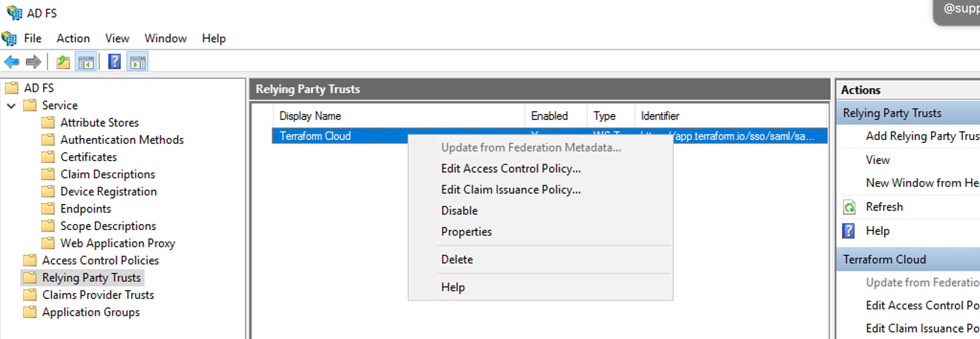This screenshot has height=339, width=980.
Task: Select Claims Provider Trusts in tree
Action: pos(98,295)
